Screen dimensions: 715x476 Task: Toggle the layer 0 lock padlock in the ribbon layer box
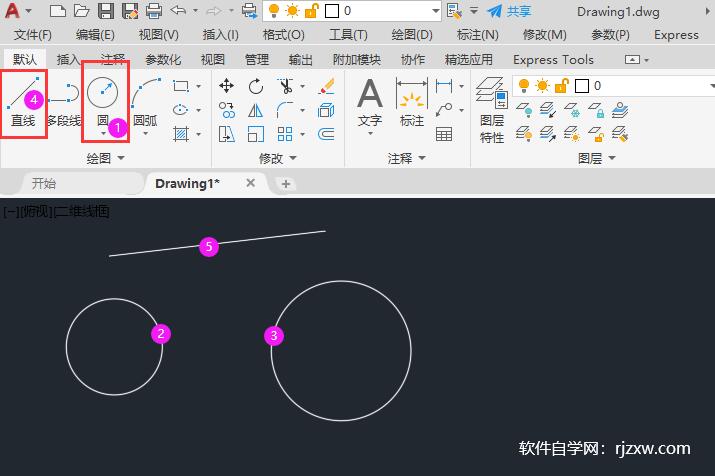(x=562, y=85)
